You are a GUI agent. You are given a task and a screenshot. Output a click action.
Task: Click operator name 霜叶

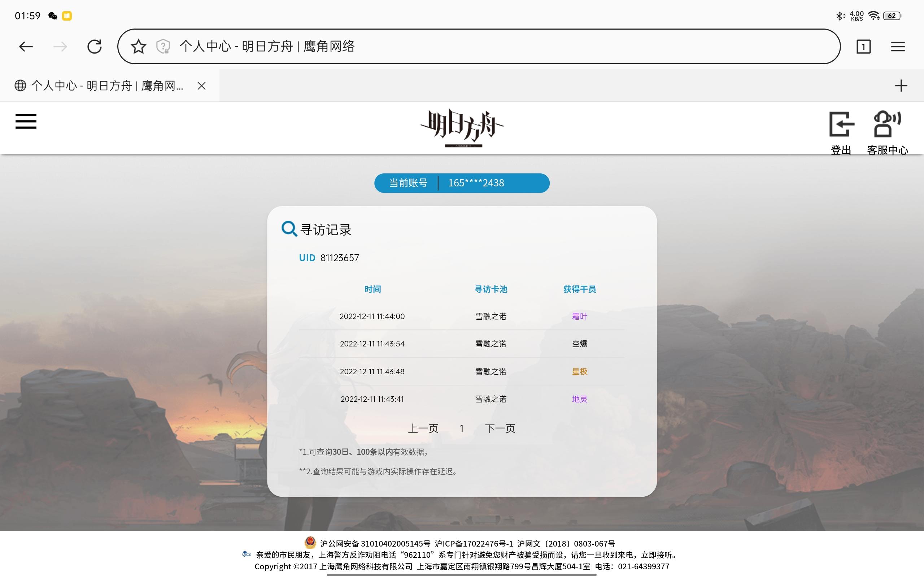click(580, 316)
